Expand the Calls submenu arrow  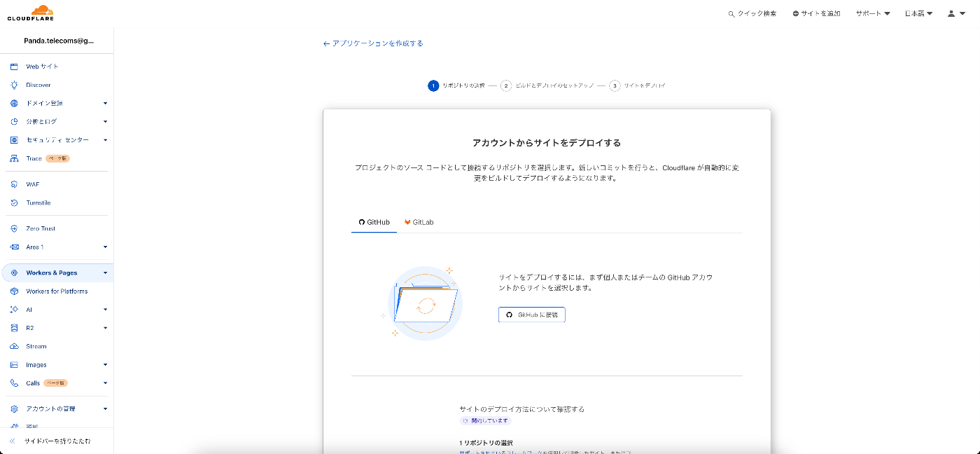tap(105, 383)
